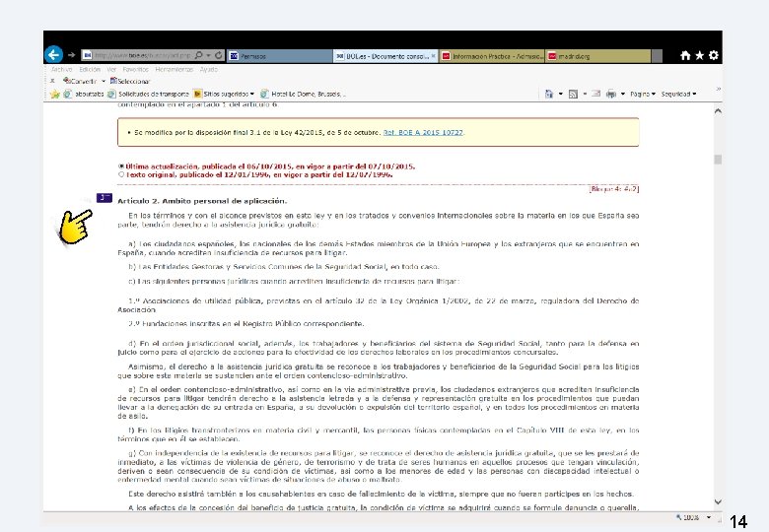
Task: Close the BOE.es tab
Action: (433, 56)
